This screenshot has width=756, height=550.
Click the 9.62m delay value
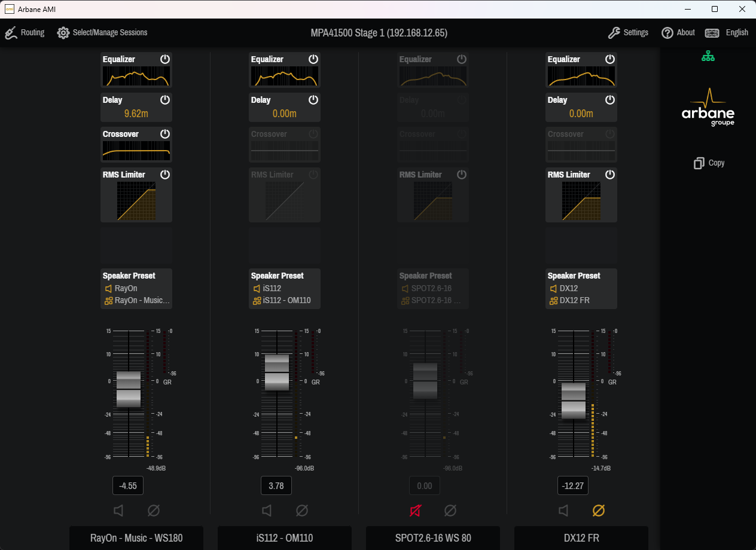136,114
